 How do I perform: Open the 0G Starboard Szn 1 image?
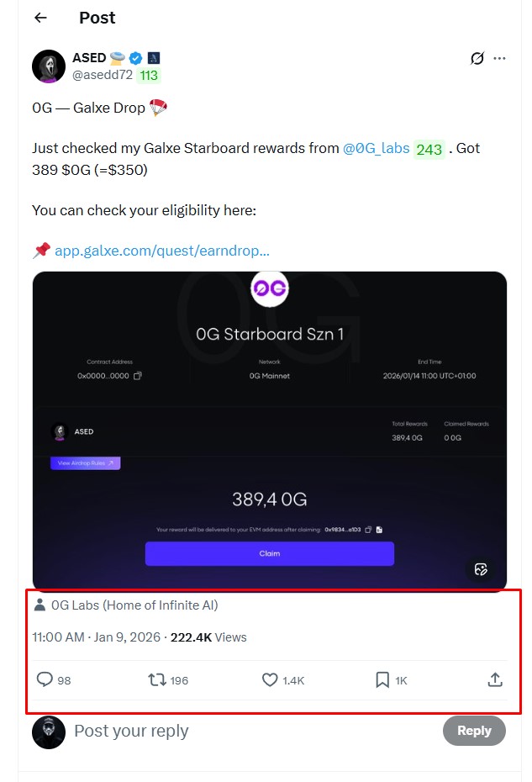pyautogui.click(x=269, y=420)
